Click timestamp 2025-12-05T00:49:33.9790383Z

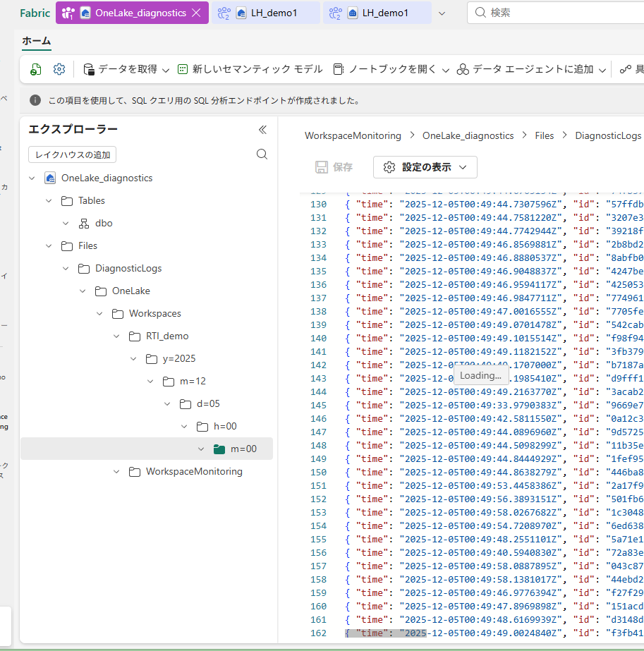pos(481,406)
